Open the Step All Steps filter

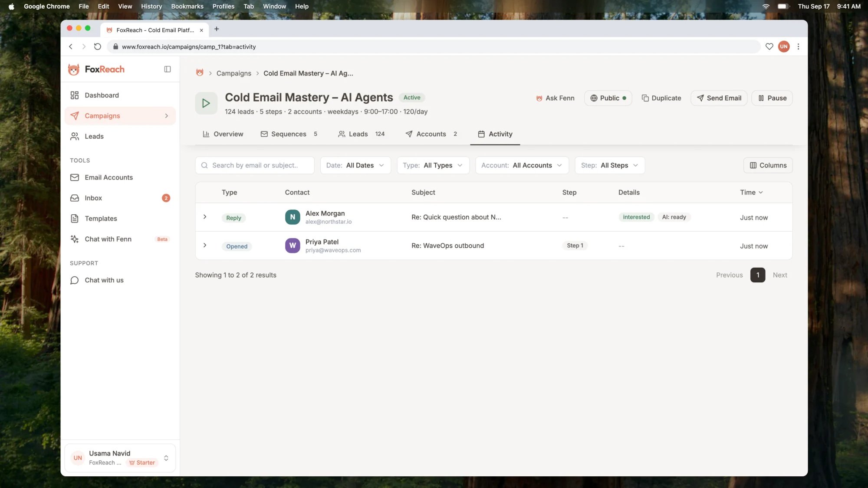[x=610, y=165]
